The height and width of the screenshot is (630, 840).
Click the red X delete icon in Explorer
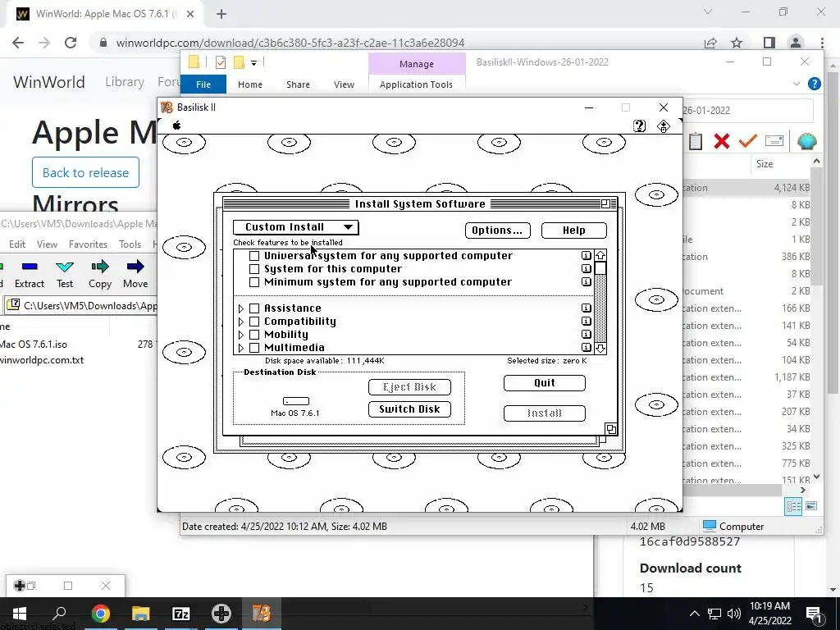click(x=722, y=141)
